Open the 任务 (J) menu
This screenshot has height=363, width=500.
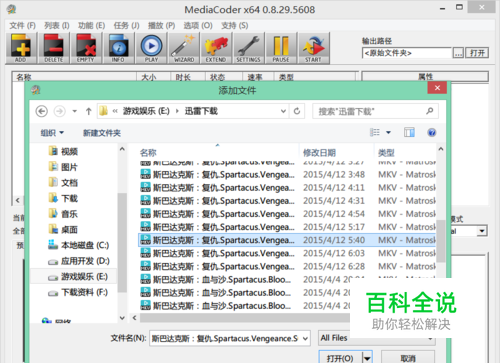click(x=126, y=25)
